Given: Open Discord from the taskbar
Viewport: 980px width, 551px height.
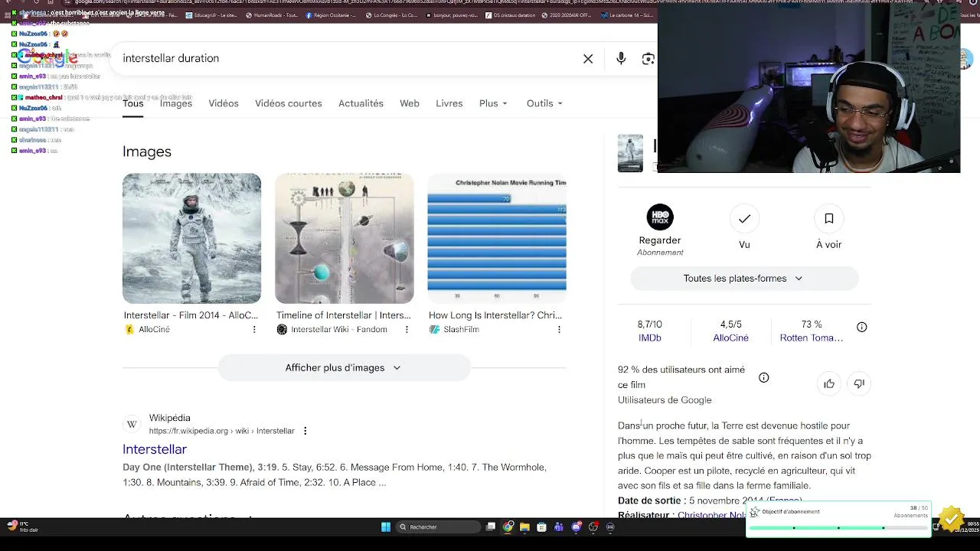Looking at the screenshot, I should (576, 527).
